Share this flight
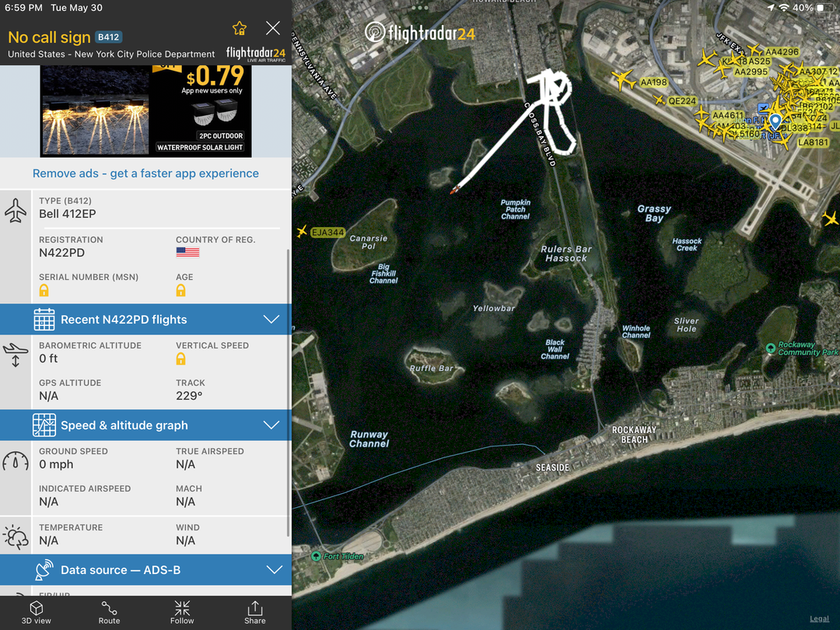 [255, 613]
